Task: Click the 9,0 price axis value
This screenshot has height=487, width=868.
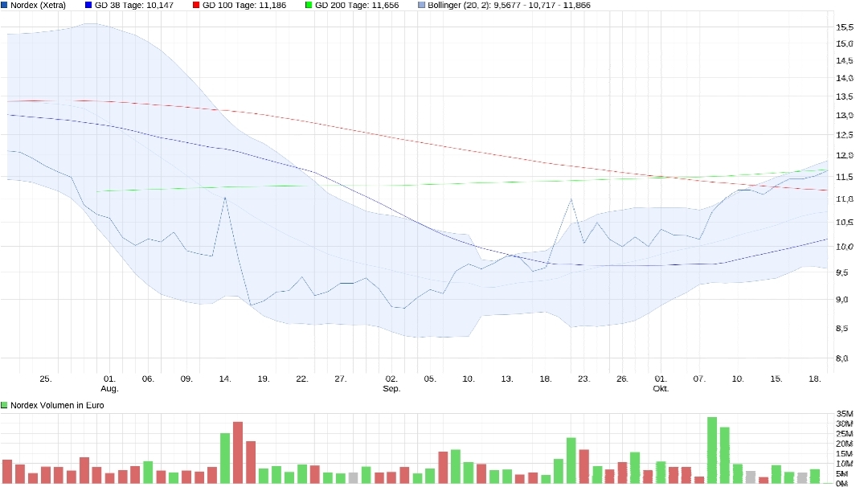Action: [842, 300]
